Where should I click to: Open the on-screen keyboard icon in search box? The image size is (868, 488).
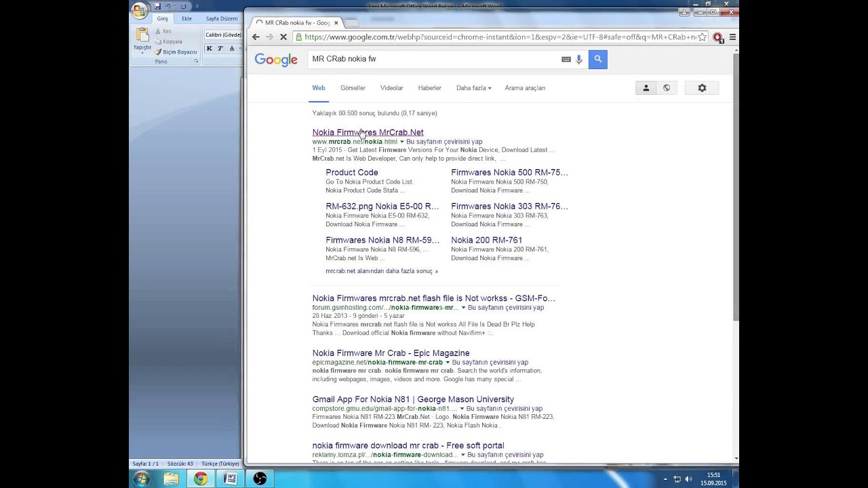click(566, 59)
